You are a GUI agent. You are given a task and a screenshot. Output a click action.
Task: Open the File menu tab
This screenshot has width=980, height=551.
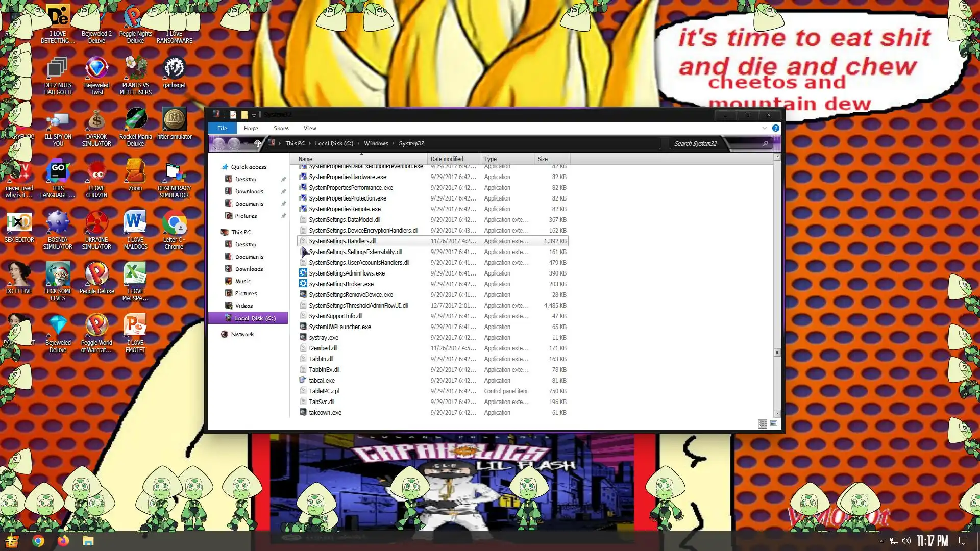click(x=222, y=128)
